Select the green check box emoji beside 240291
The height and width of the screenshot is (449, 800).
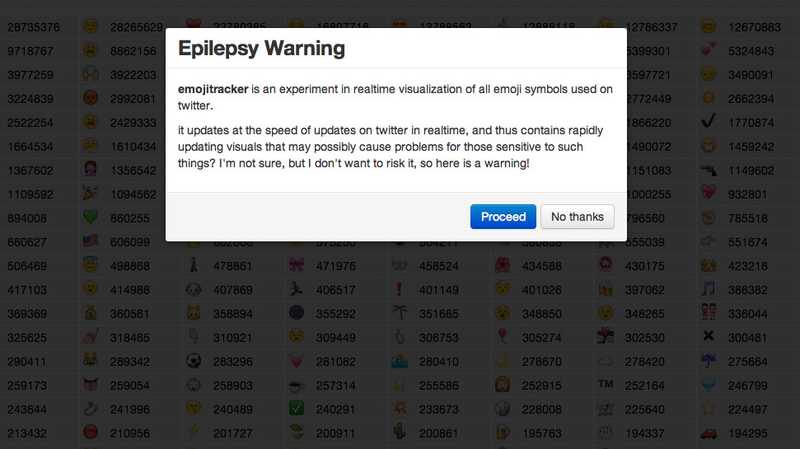pyautogui.click(x=296, y=408)
